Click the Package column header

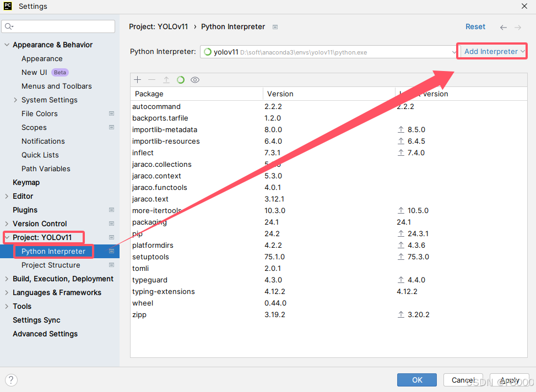197,94
